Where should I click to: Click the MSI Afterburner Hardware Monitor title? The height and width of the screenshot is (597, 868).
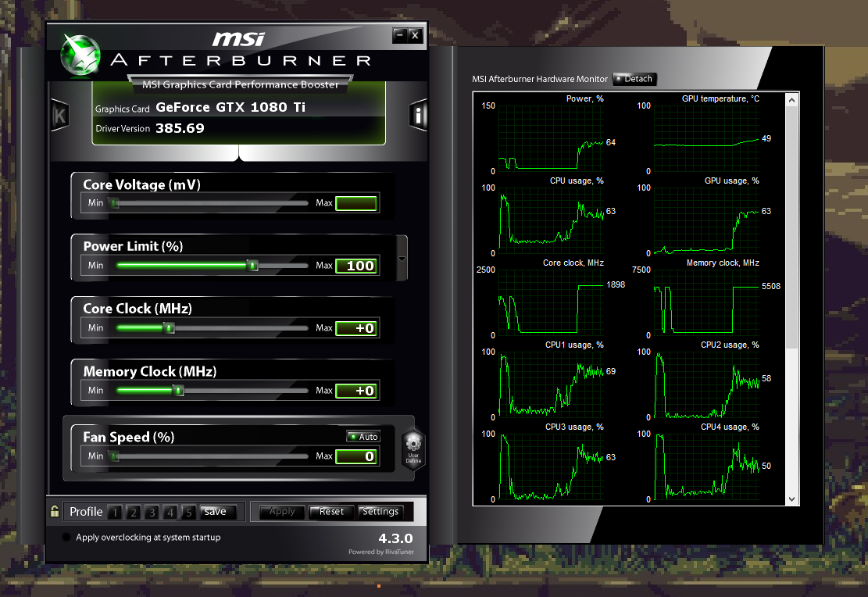click(540, 79)
